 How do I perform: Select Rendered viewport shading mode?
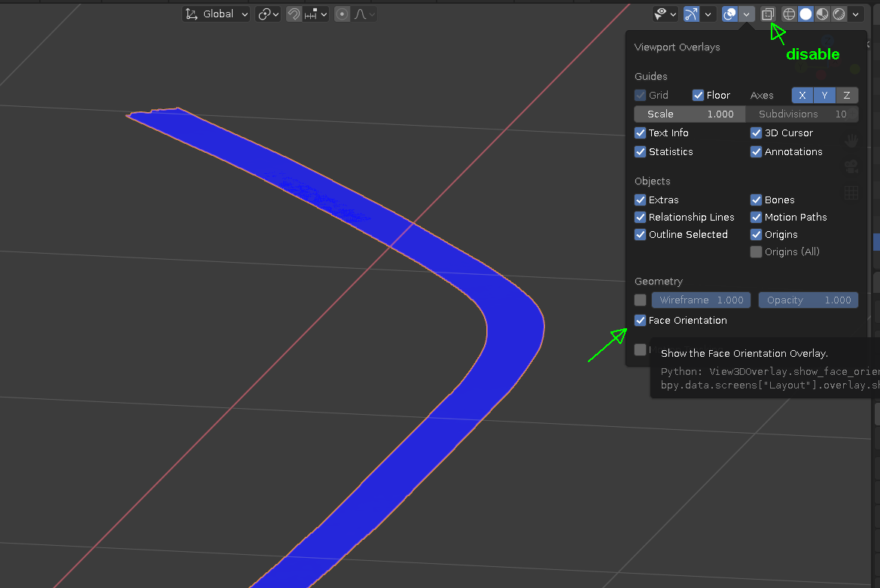click(839, 14)
